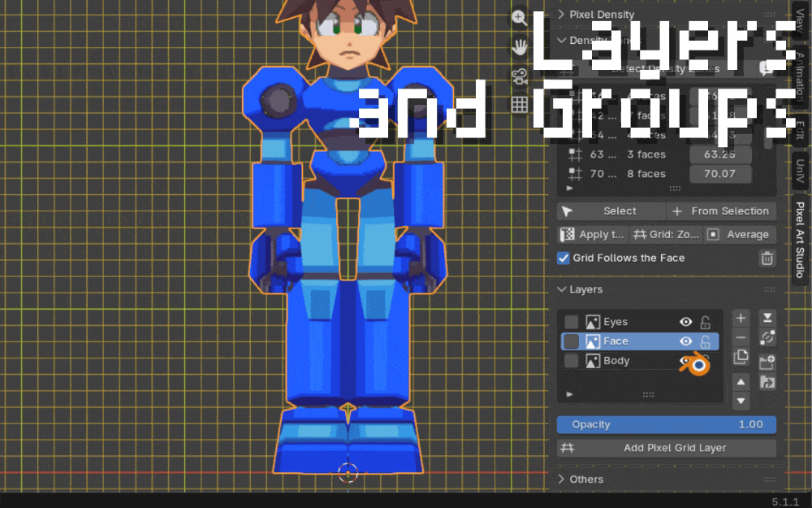Hide the Eyes layer via eye icon
812x508 pixels.
[x=686, y=322]
